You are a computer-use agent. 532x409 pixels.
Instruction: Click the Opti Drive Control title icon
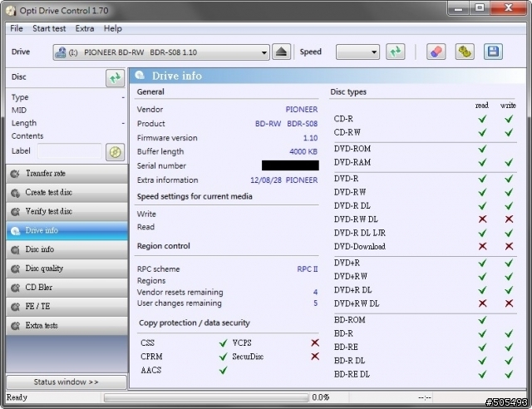pyautogui.click(x=11, y=11)
